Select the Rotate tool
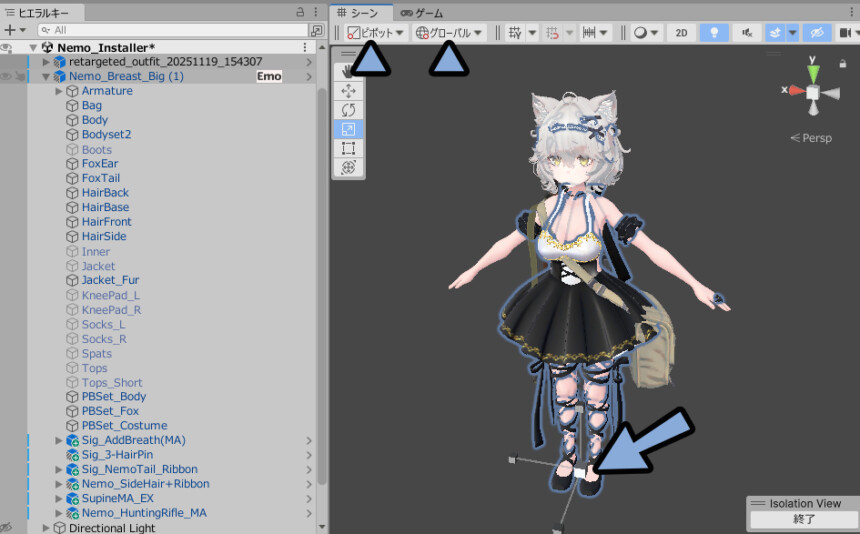This screenshot has height=534, width=860. click(x=349, y=109)
